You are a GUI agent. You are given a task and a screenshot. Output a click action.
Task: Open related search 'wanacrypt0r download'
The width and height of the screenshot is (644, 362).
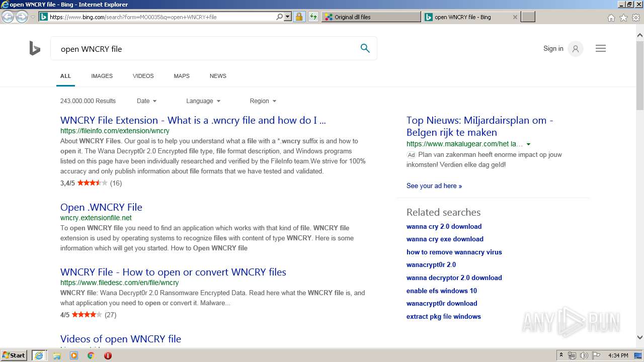442,303
